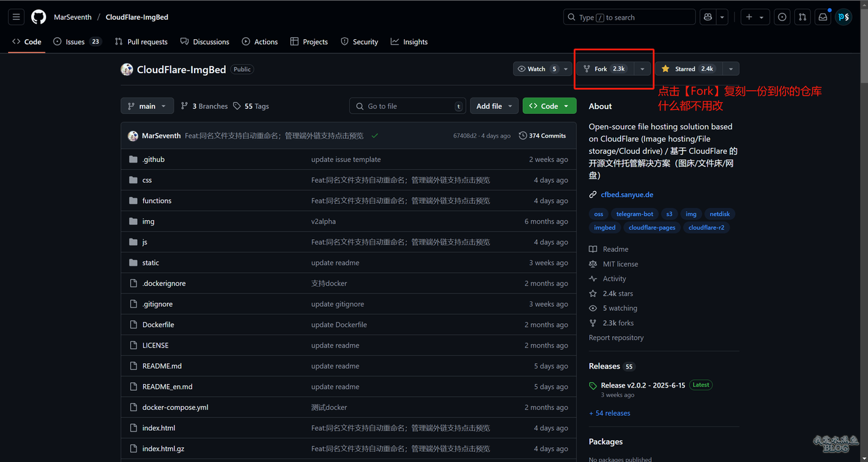View commit status green checkmark
The height and width of the screenshot is (462, 868).
coord(374,135)
